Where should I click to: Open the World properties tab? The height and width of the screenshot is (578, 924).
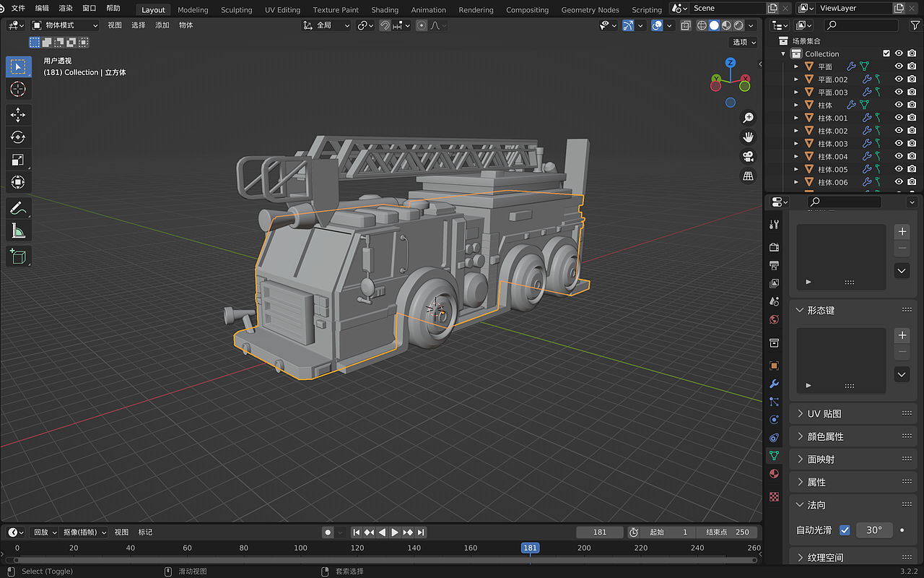coord(775,319)
